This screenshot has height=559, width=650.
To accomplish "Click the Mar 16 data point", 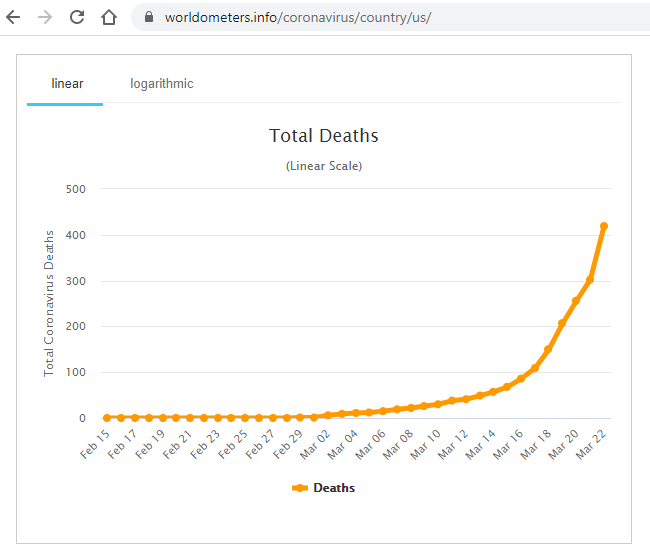I will coord(521,379).
